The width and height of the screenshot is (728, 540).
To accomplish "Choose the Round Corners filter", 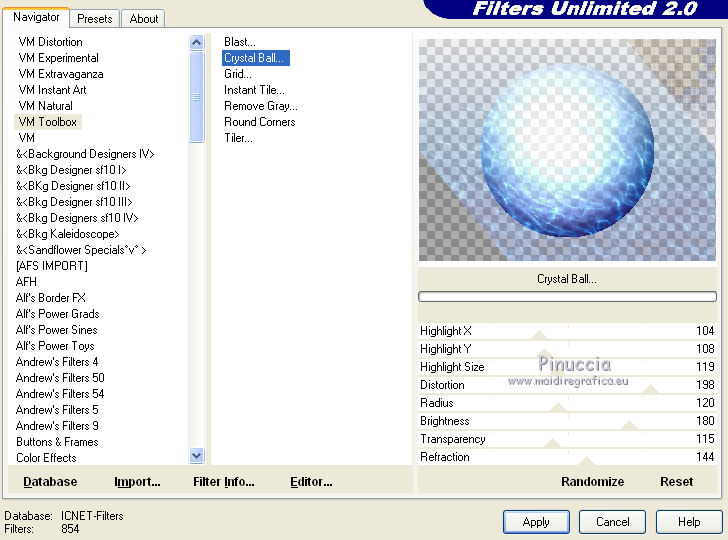I will 260,122.
